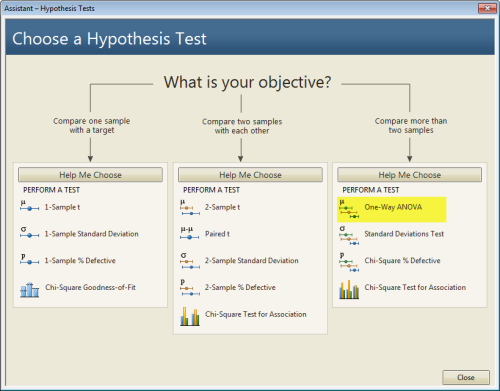Select 2-Sample Standard Deviation label

252,260
